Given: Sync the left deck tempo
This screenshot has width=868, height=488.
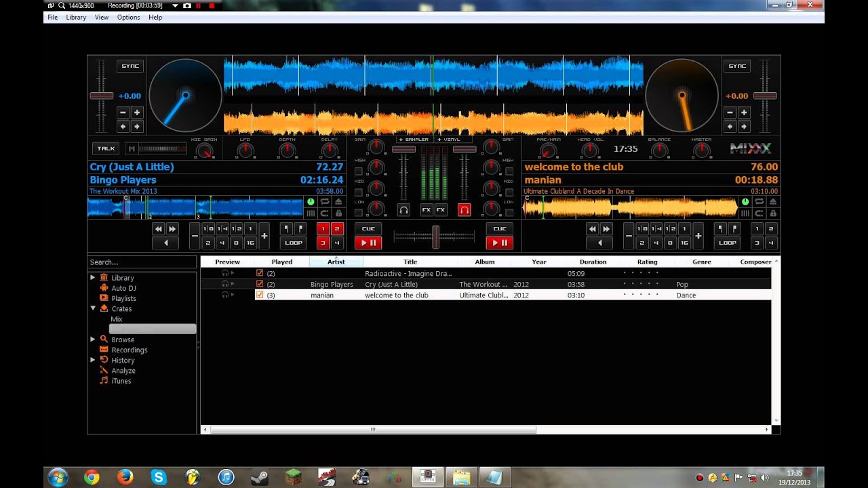Looking at the screenshot, I should tap(130, 66).
